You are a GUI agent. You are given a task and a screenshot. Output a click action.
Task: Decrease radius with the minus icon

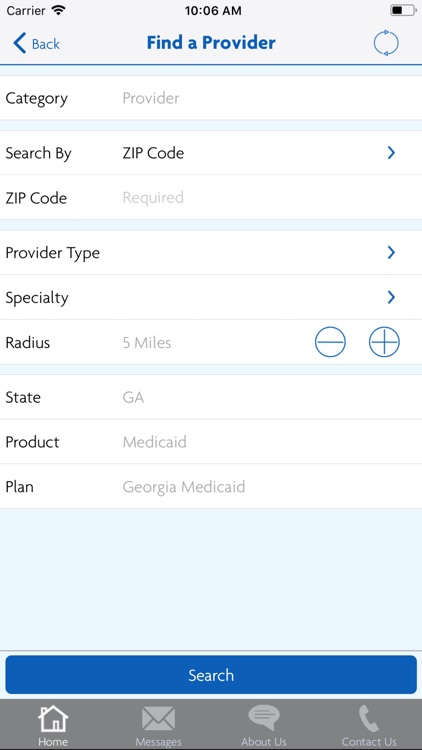coord(330,342)
